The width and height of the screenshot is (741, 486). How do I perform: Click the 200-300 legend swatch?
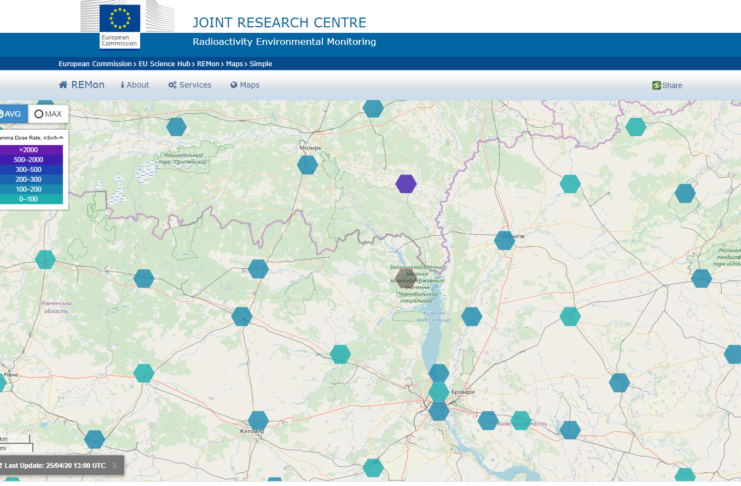(x=30, y=180)
